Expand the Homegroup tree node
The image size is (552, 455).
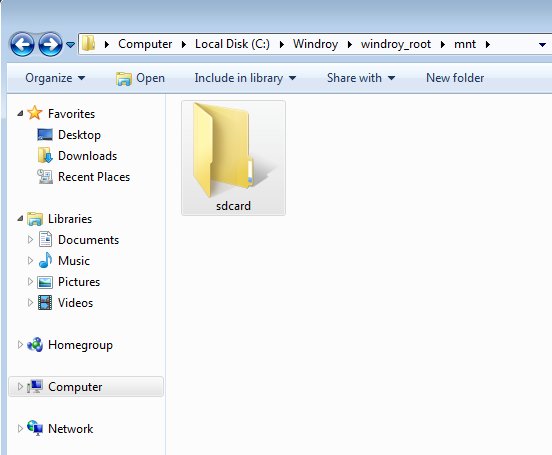[20, 344]
